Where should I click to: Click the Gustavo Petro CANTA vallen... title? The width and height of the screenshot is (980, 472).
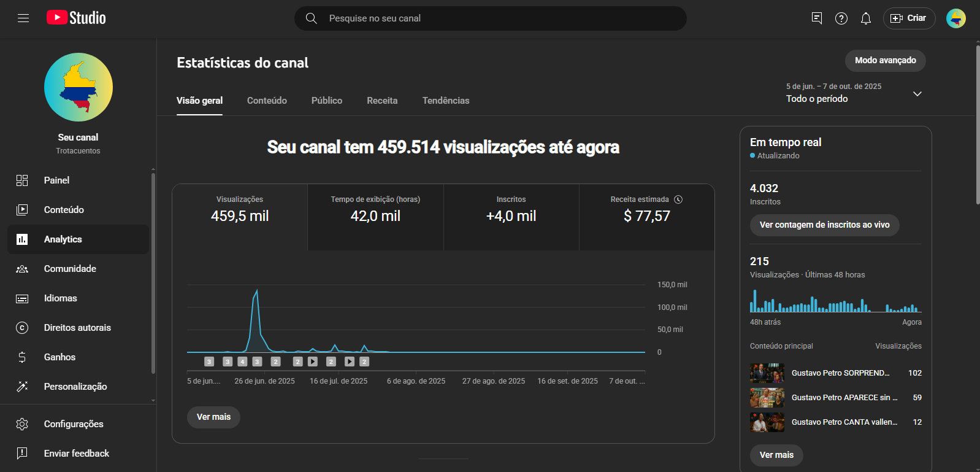point(844,422)
